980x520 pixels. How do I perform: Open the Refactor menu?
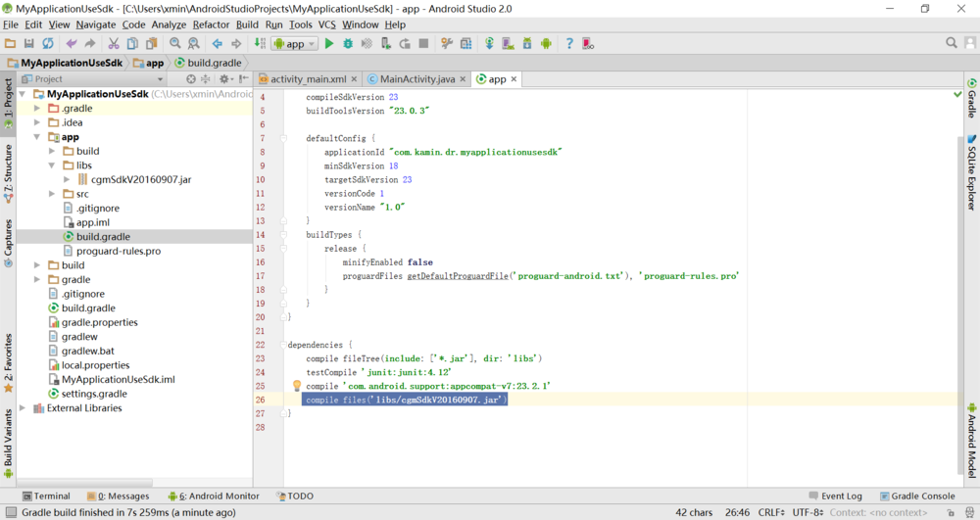[x=211, y=24]
